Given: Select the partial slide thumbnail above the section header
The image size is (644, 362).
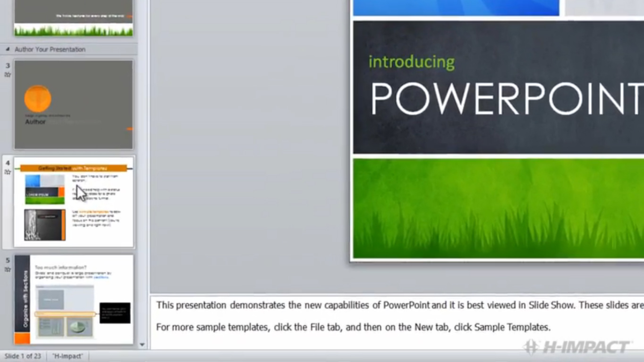Looking at the screenshot, I should [74, 18].
